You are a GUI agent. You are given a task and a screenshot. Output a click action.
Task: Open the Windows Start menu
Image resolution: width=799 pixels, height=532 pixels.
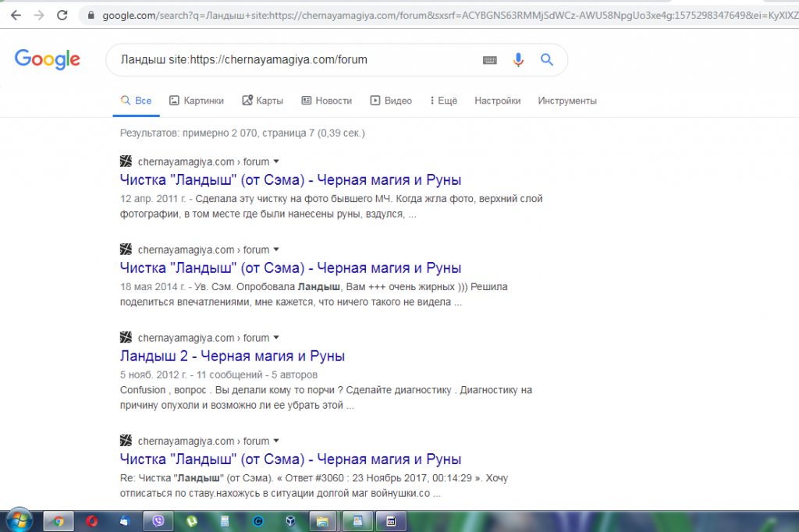[20, 521]
